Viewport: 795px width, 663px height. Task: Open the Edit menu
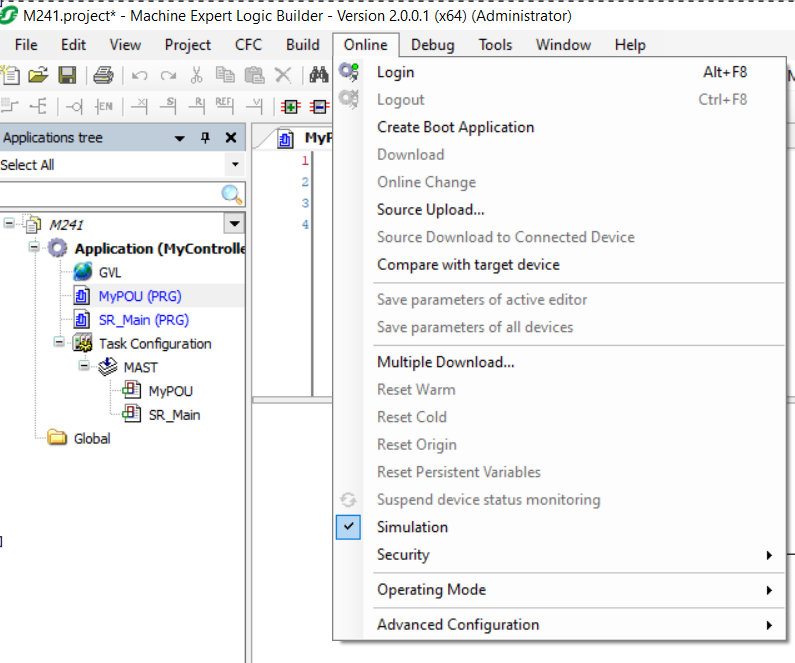click(x=74, y=45)
